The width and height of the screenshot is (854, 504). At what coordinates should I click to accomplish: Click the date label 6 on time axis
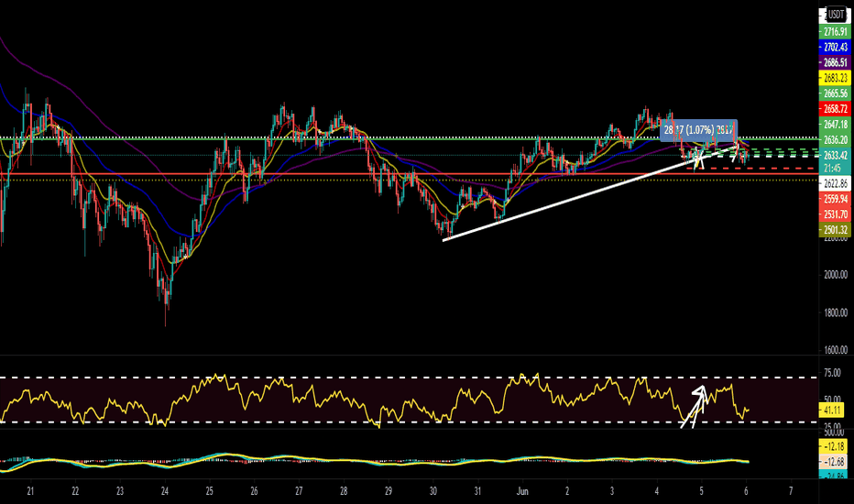746,491
